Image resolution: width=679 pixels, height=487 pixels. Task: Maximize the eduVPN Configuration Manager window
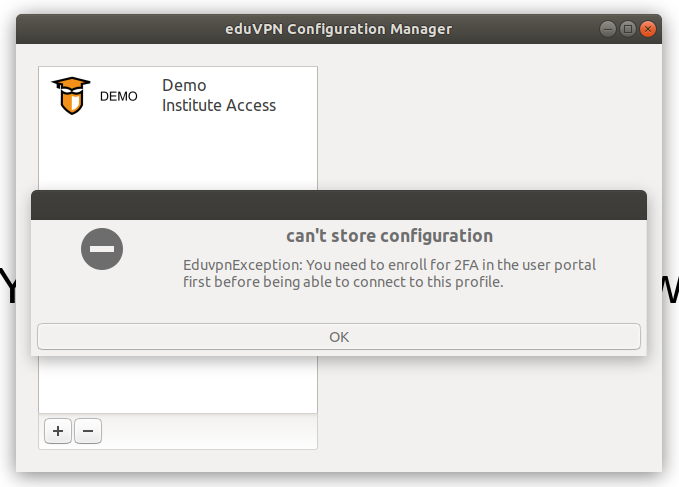pyautogui.click(x=628, y=29)
